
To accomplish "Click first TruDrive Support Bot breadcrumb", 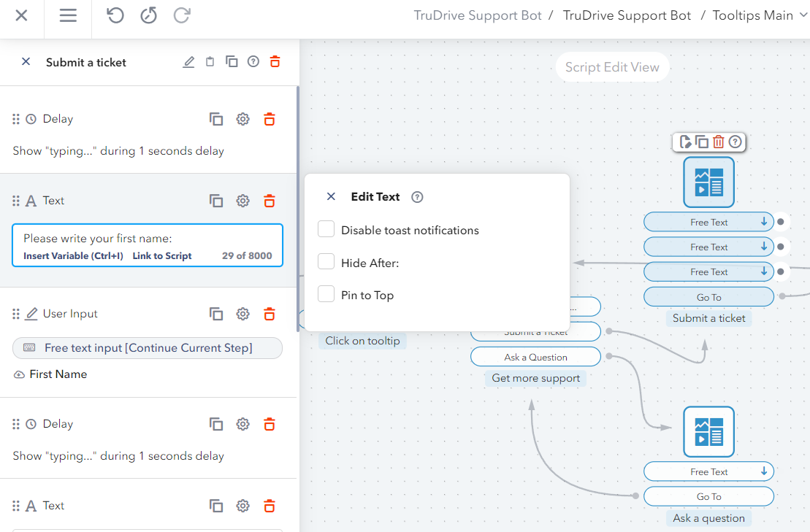I will (478, 15).
